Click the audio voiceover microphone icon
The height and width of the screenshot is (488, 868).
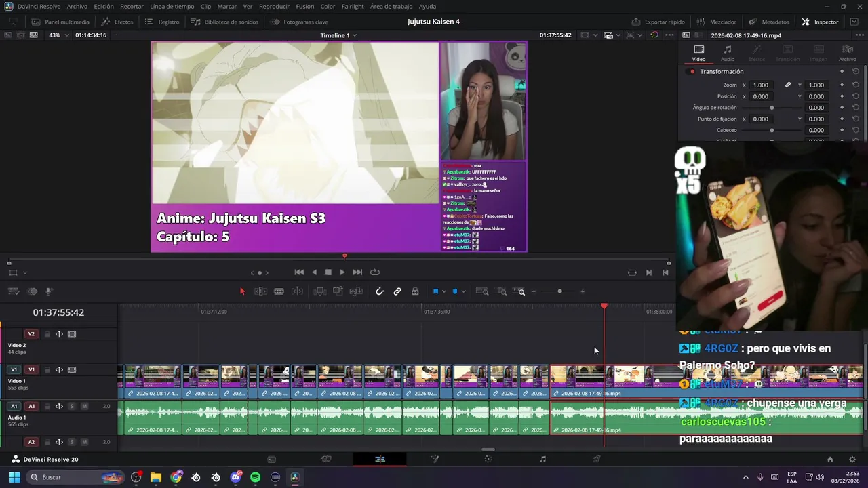[x=50, y=291]
